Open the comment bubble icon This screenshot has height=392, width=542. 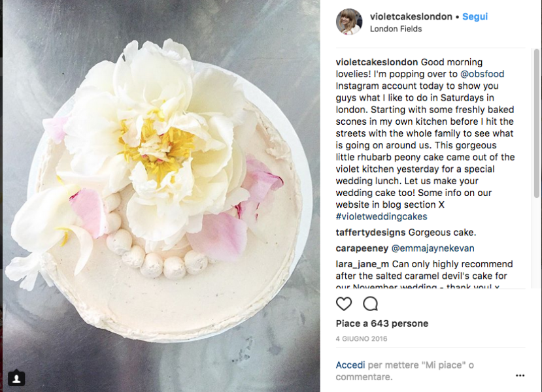tap(370, 304)
